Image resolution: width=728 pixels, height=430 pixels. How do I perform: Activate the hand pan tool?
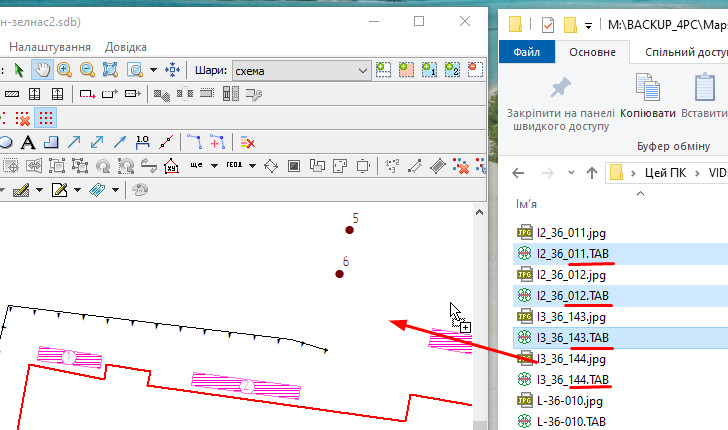[x=42, y=70]
